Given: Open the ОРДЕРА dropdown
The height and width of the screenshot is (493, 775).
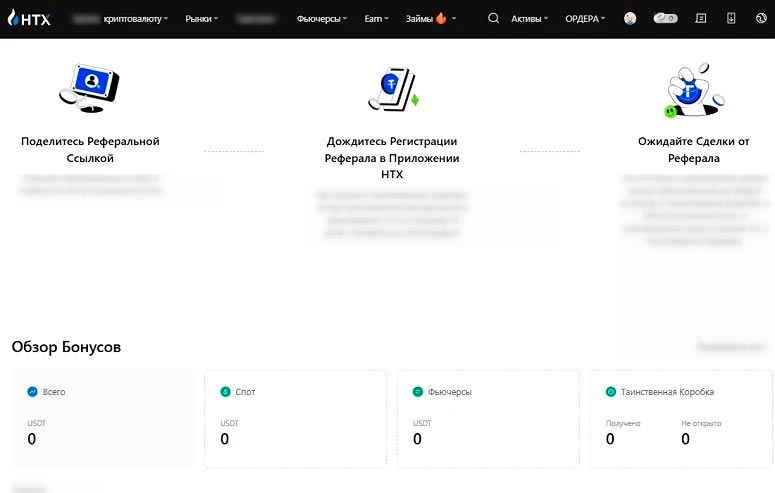Looking at the screenshot, I should pos(585,18).
